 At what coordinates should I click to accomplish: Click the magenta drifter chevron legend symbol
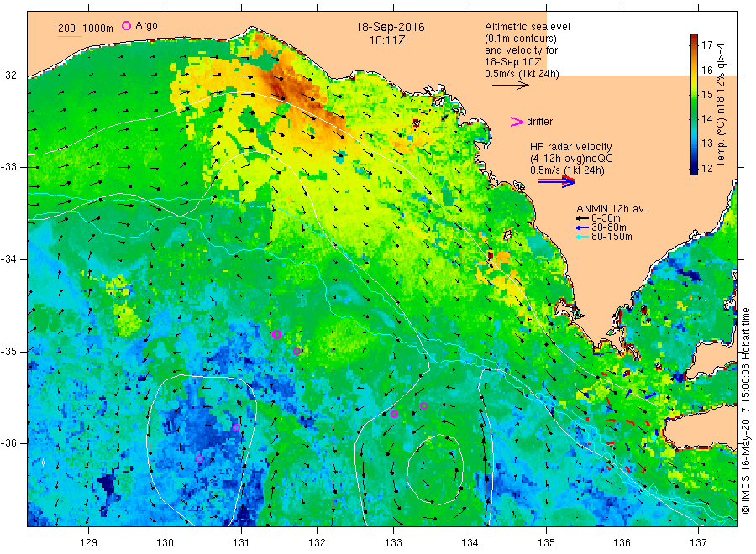pos(517,122)
